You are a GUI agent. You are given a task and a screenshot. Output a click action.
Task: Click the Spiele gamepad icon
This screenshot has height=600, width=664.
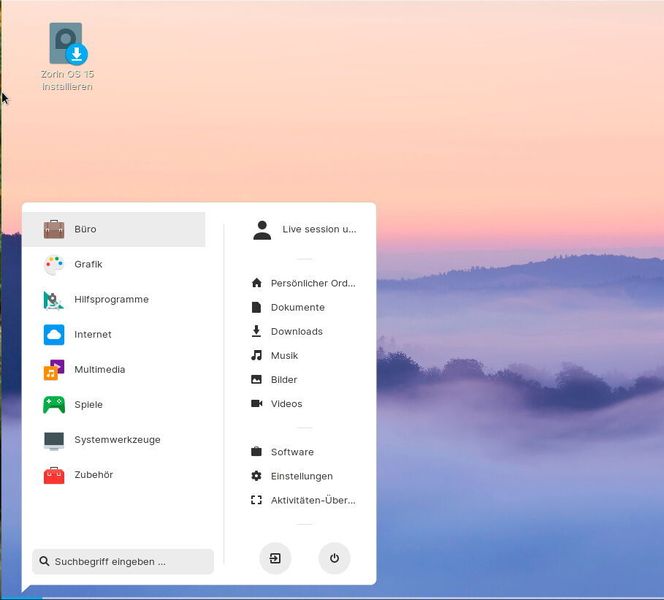point(54,405)
